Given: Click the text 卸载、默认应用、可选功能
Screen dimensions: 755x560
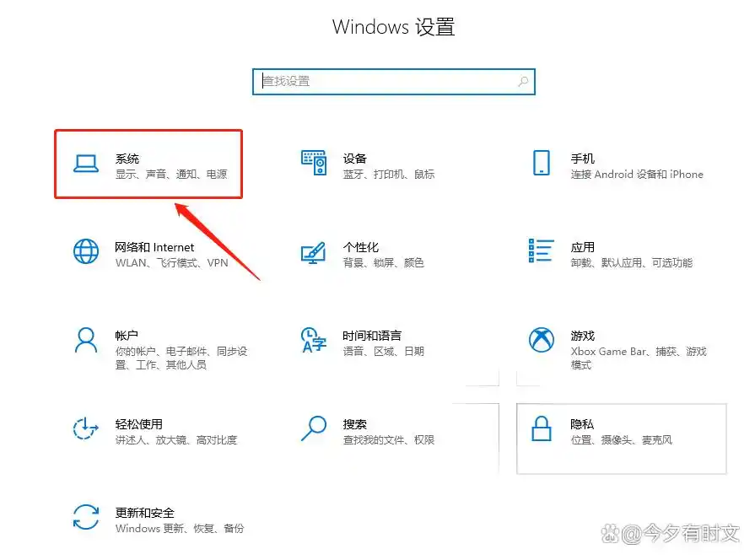Looking at the screenshot, I should click(632, 262).
